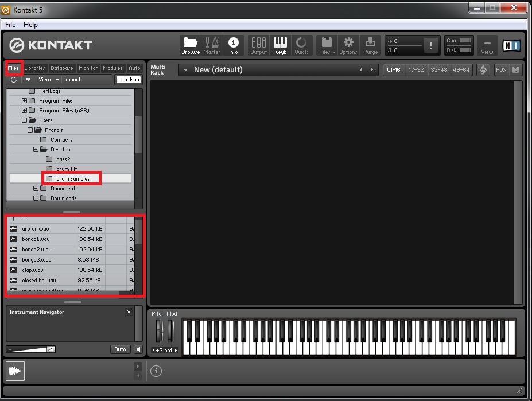Toggle the virtual keyboard with Keyb icon
The image size is (532, 401).
pyautogui.click(x=279, y=46)
